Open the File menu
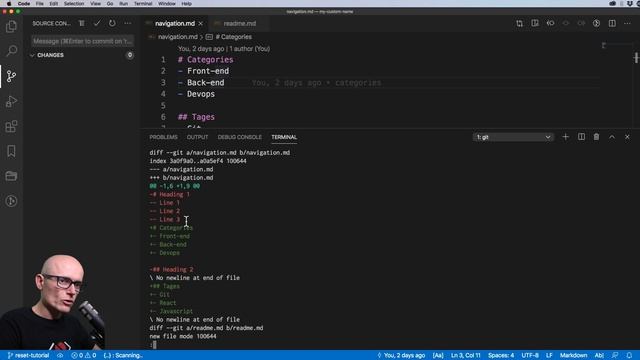Image resolution: width=640 pixels, height=360 pixels. [39, 3]
